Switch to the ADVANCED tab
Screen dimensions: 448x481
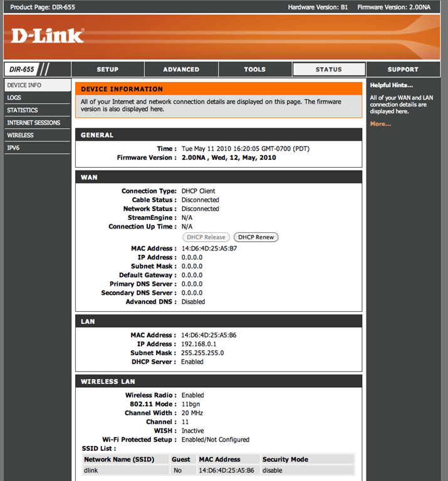pyautogui.click(x=181, y=70)
